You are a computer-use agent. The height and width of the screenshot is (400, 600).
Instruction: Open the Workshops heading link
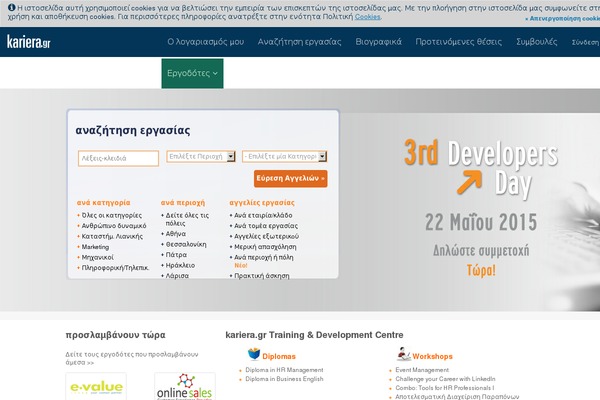click(x=432, y=356)
